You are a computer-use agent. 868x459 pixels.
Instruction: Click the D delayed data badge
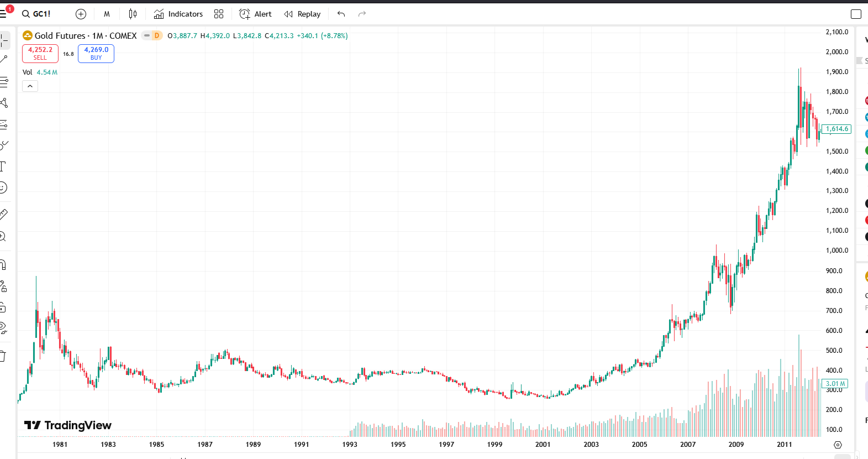click(x=157, y=35)
